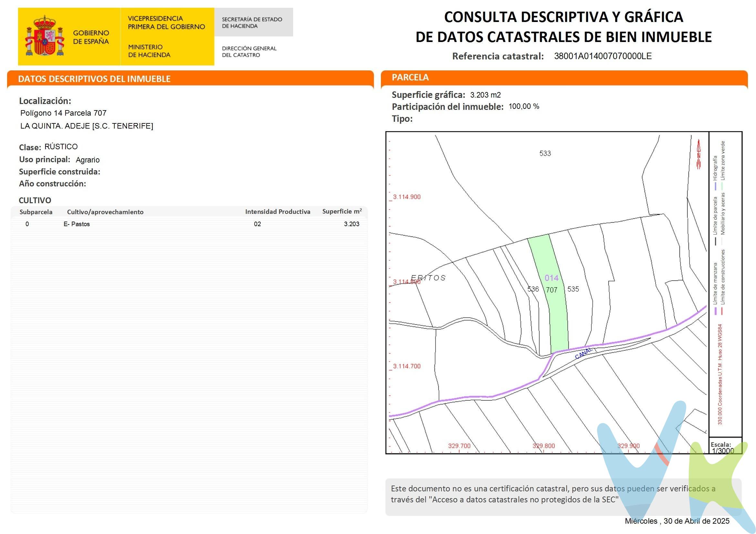Click the 'PARCELA' section header

(x=410, y=77)
